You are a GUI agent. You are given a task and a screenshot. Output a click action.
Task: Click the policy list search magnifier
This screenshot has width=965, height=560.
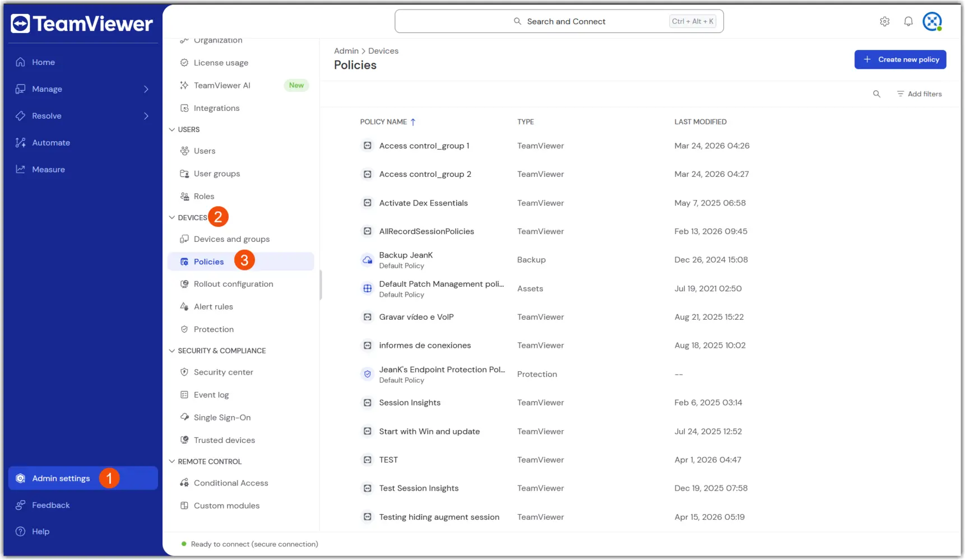click(876, 94)
